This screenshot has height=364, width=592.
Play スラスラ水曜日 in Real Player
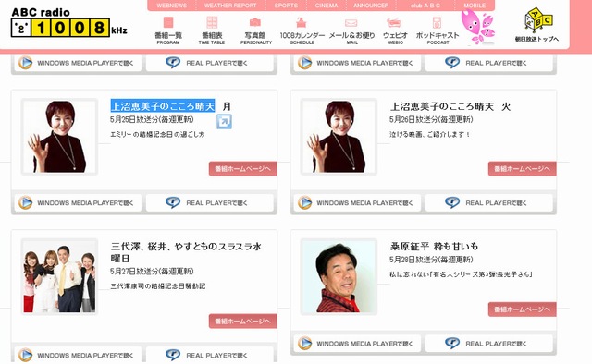[210, 355]
